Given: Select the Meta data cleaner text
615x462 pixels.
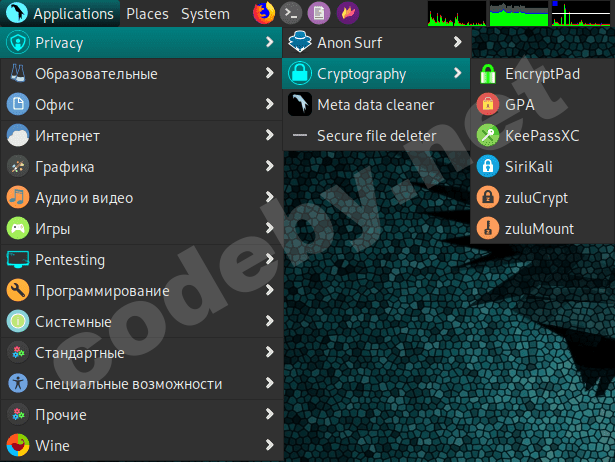Looking at the screenshot, I should point(376,105).
